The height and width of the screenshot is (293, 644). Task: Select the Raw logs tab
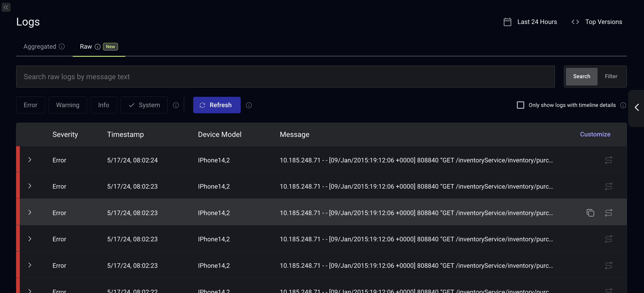[86, 47]
